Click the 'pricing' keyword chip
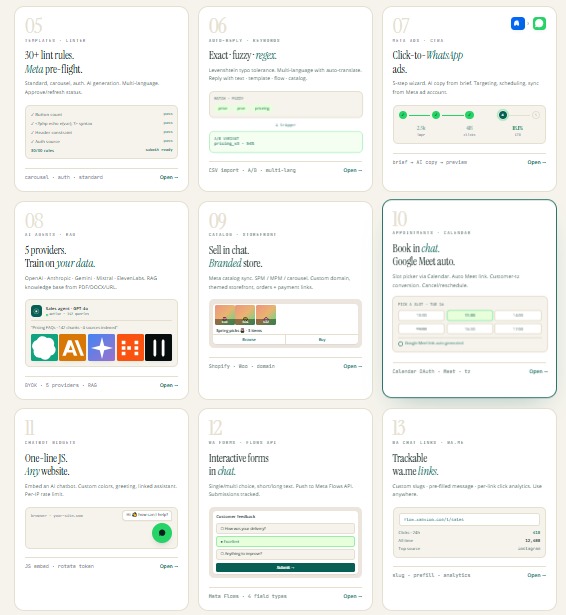 (262, 109)
